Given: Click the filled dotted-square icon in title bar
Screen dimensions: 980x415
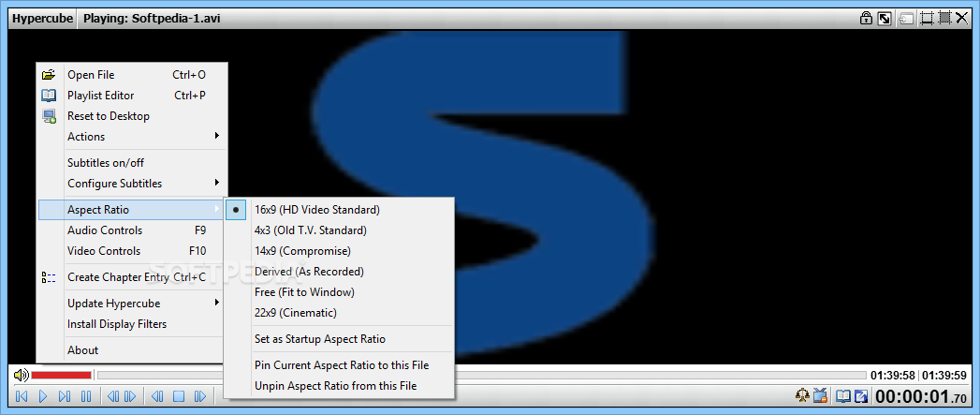Looking at the screenshot, I should (944, 18).
